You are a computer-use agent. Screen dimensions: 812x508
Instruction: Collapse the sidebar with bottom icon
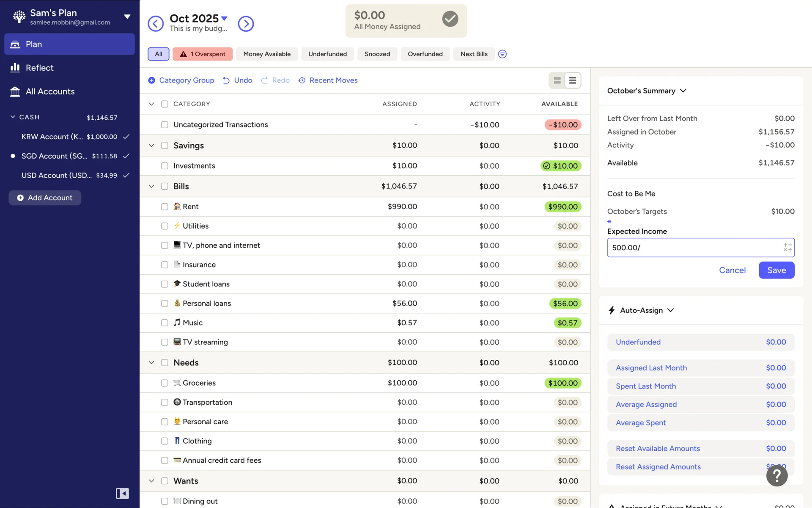122,493
